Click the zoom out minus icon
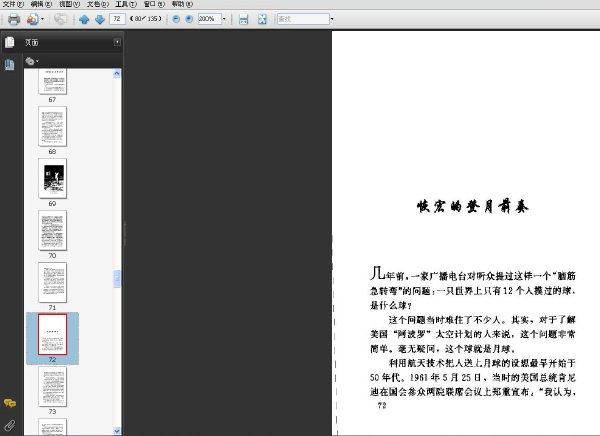Image resolution: width=600 pixels, height=436 pixels. (x=176, y=19)
